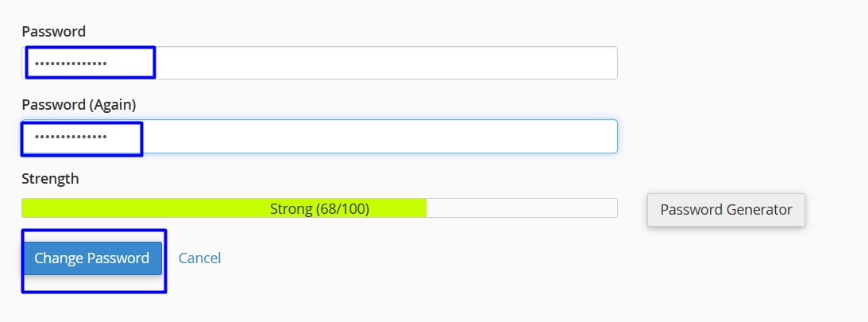Click the empty portion of strength meter
The image size is (868, 322).
point(521,208)
